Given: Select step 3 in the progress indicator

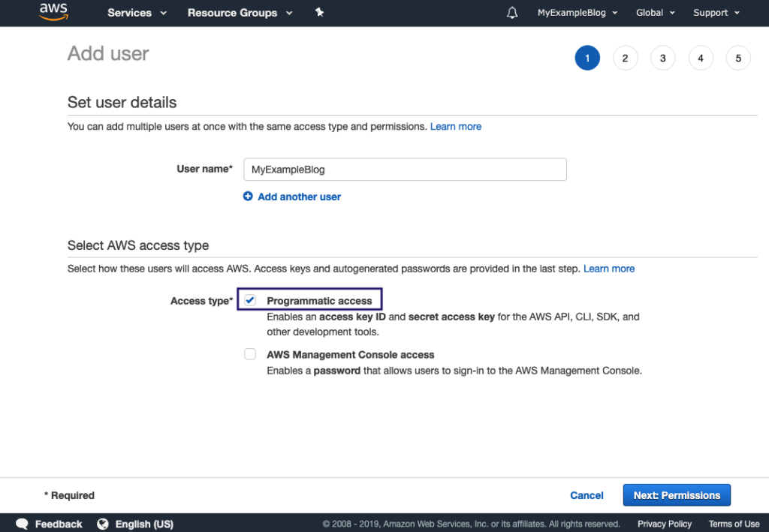Looking at the screenshot, I should 663,58.
